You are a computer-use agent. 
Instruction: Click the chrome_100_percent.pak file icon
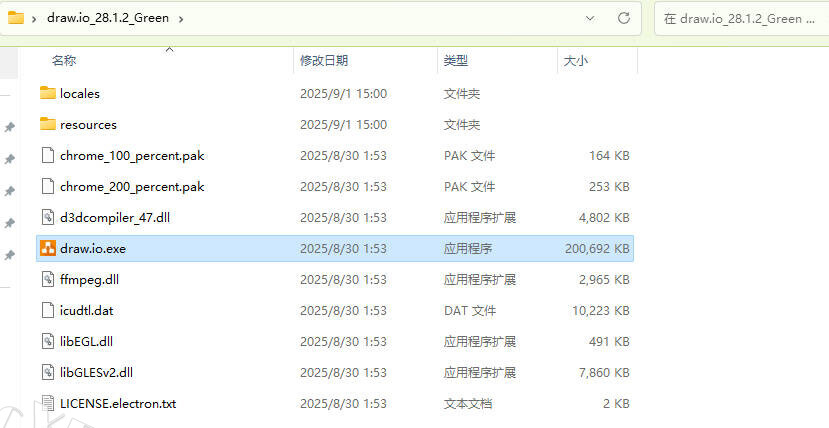coord(48,155)
